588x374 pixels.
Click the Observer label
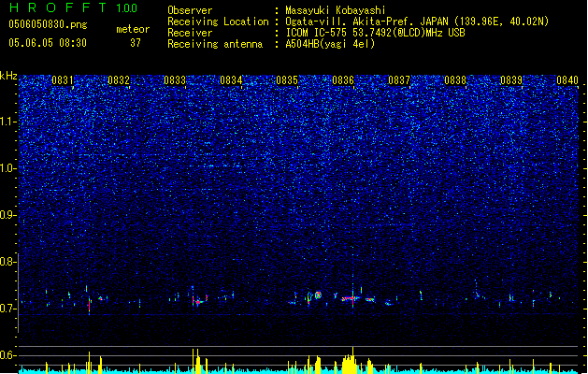(190, 10)
